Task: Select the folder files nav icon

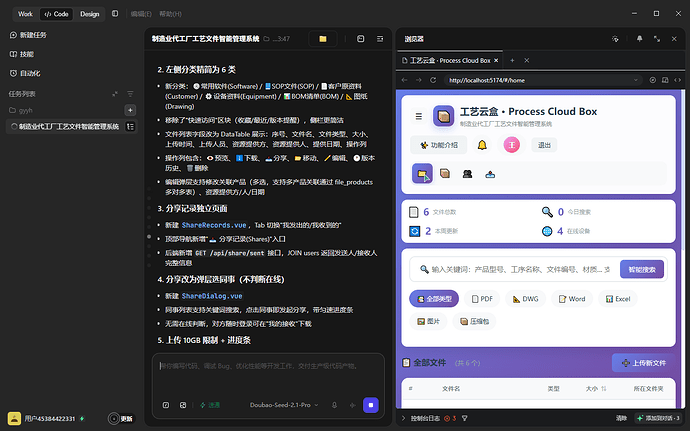Action: pyautogui.click(x=422, y=174)
